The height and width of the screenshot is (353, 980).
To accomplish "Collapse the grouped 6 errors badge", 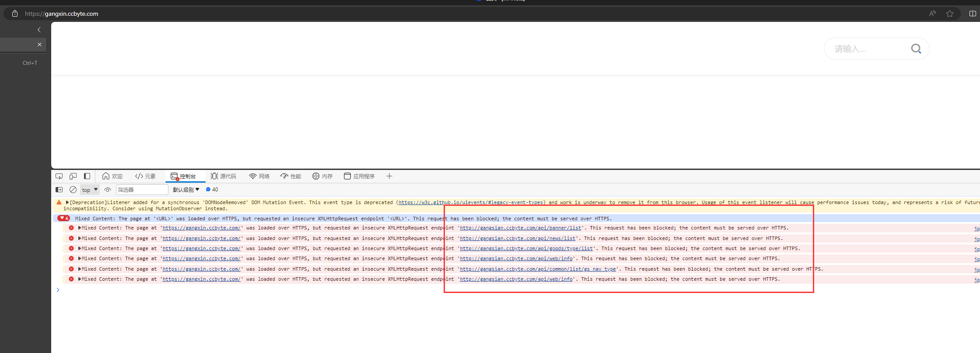I will click(63, 218).
